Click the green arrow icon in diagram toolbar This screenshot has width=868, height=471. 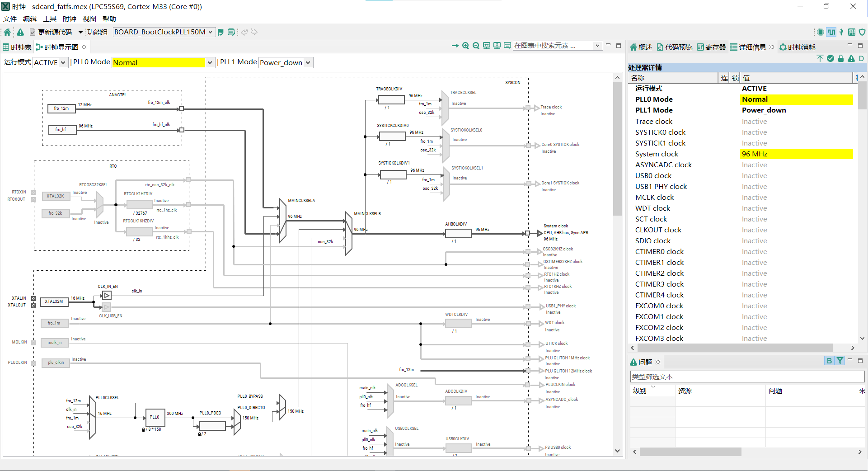coord(455,46)
